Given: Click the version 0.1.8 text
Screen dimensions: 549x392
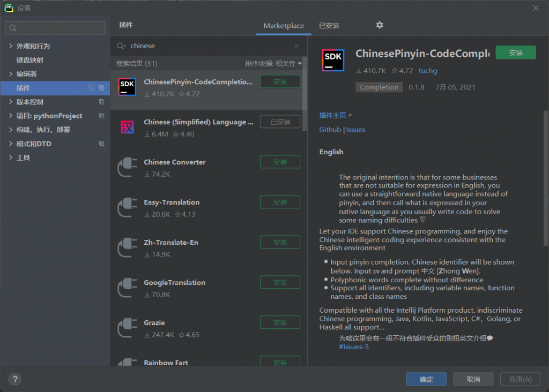Looking at the screenshot, I should 416,87.
